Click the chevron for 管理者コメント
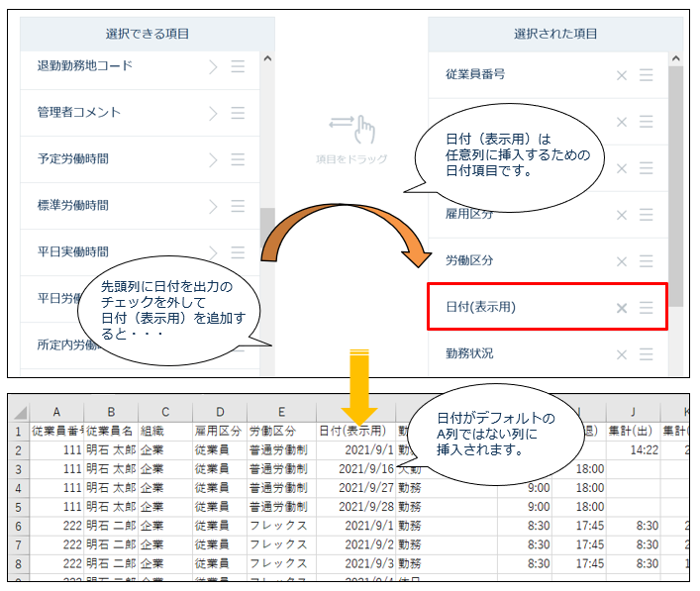The image size is (700, 591). pos(213,113)
